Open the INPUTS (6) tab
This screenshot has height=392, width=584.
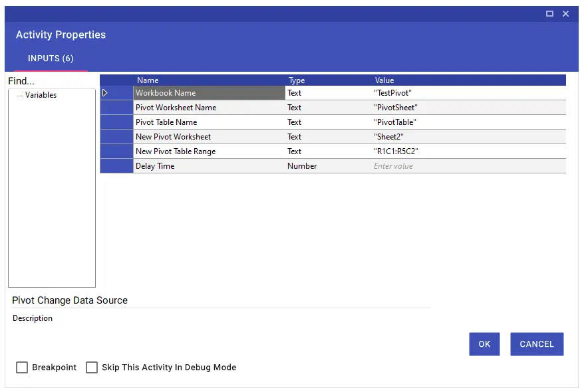[x=51, y=58]
